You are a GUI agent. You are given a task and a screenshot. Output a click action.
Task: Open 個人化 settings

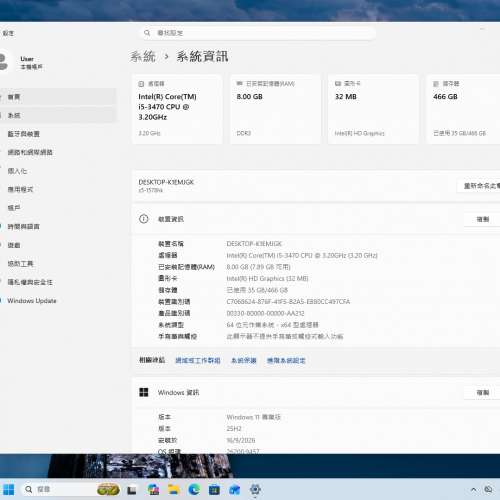[57, 171]
